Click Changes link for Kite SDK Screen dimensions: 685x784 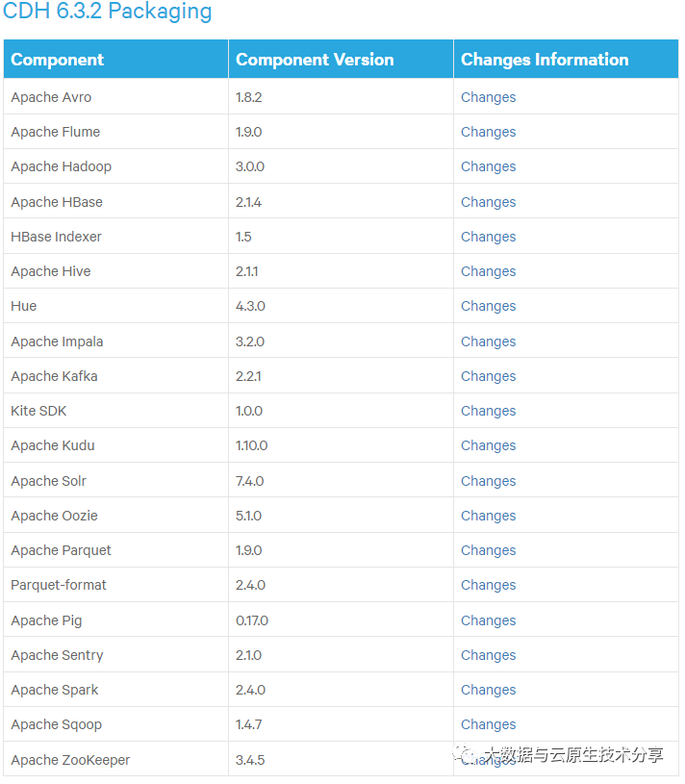pos(488,411)
